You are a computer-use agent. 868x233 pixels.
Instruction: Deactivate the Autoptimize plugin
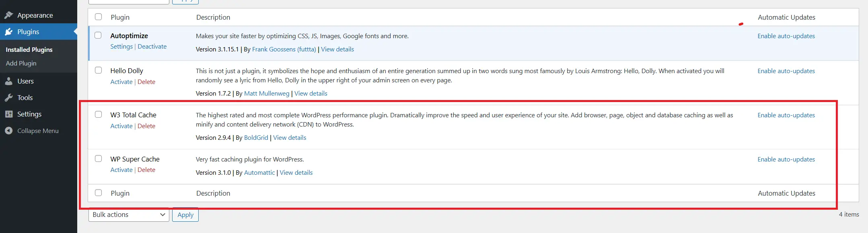(152, 46)
